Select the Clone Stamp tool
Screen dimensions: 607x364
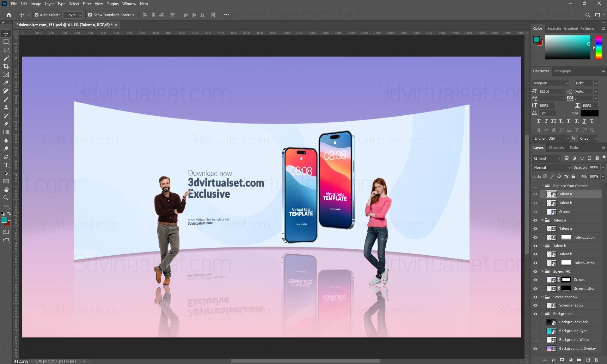pyautogui.click(x=6, y=107)
